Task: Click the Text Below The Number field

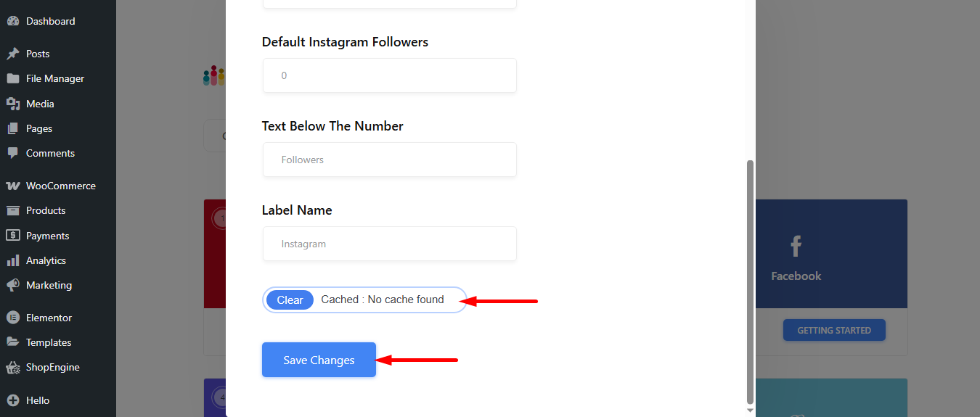Action: tap(390, 160)
